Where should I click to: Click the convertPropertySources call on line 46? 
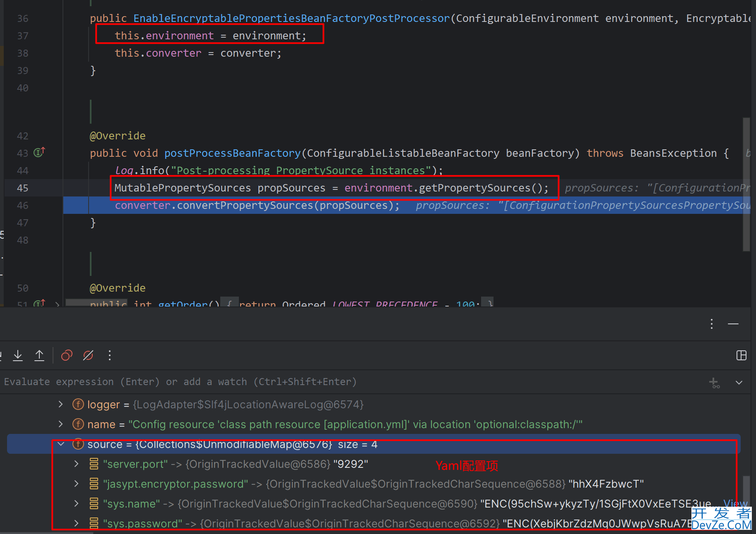click(x=245, y=205)
